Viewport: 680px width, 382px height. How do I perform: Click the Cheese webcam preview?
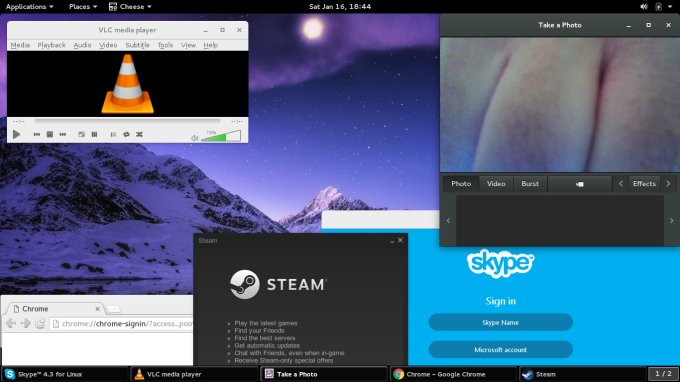[560, 104]
